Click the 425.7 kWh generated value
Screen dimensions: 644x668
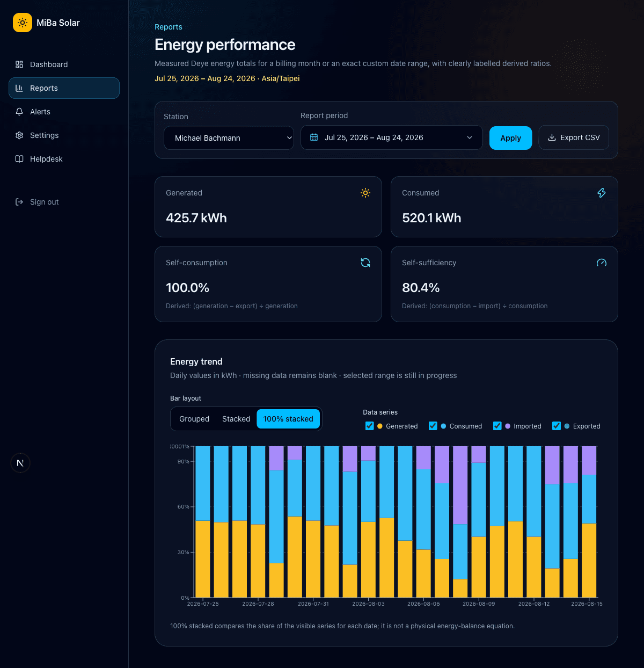click(196, 218)
